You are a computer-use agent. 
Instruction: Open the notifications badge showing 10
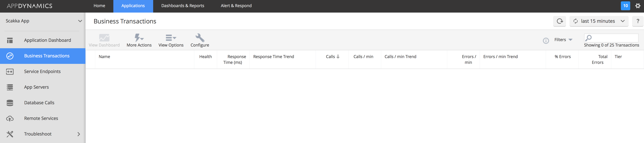625,6
